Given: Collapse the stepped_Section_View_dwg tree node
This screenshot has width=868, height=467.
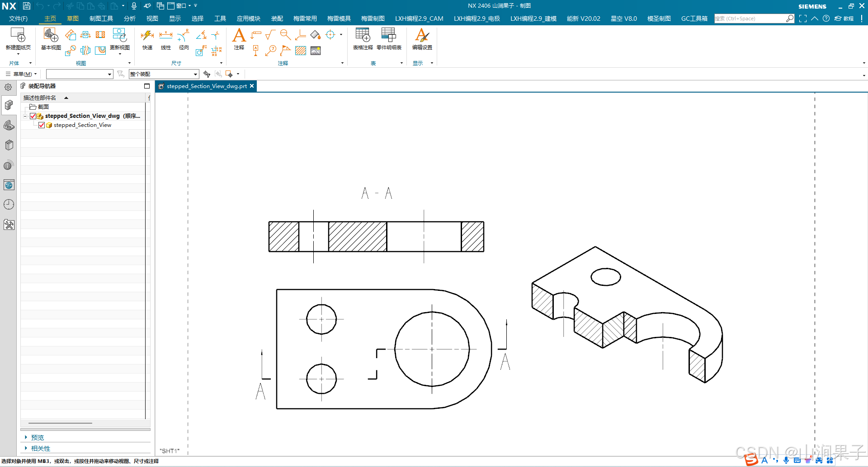Looking at the screenshot, I should (25, 116).
